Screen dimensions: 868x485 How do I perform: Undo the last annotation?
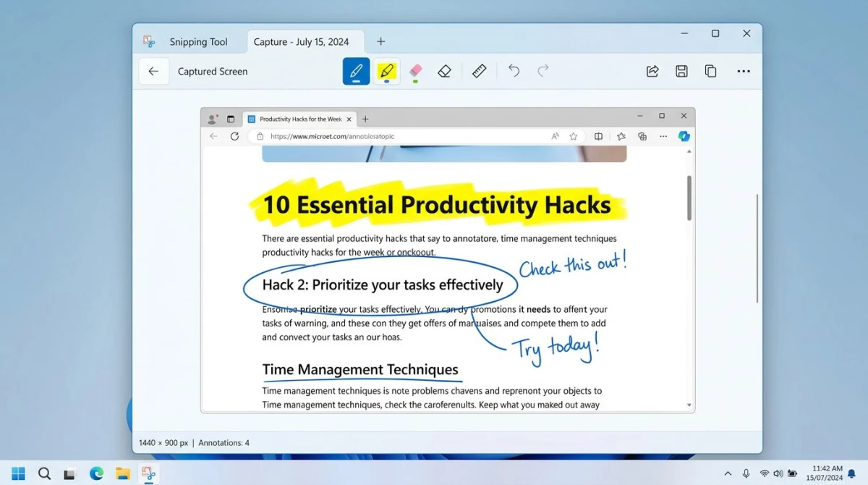514,70
